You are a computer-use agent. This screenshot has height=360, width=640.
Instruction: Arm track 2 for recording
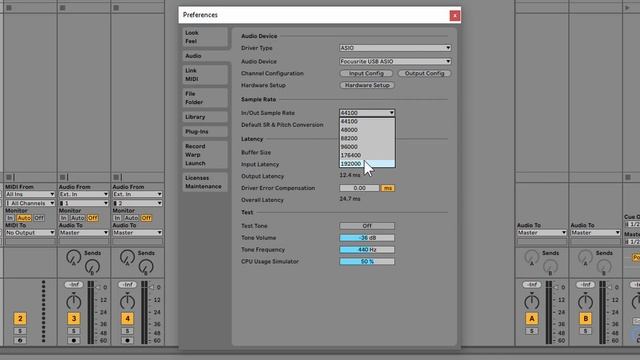(20, 340)
